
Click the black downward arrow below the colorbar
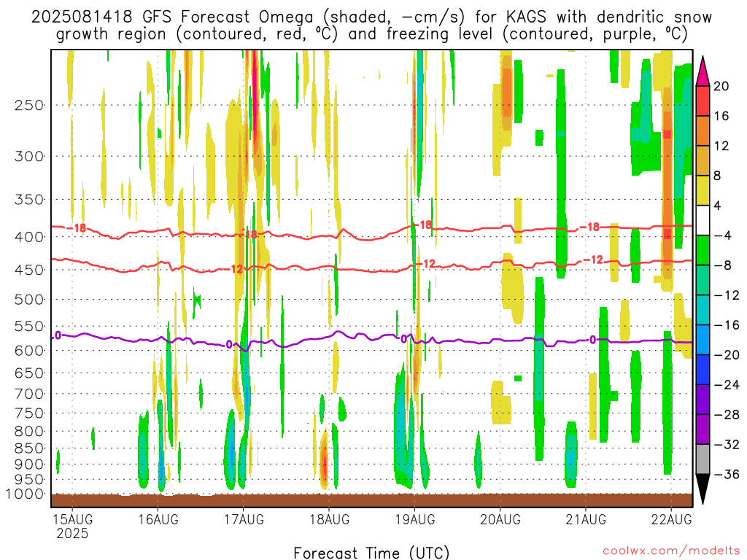(x=703, y=489)
